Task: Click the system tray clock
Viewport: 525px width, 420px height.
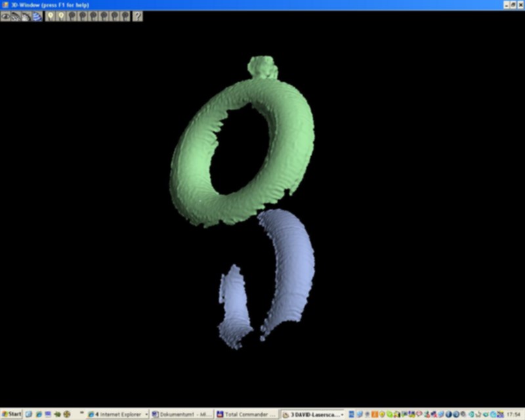Action: pos(514,415)
